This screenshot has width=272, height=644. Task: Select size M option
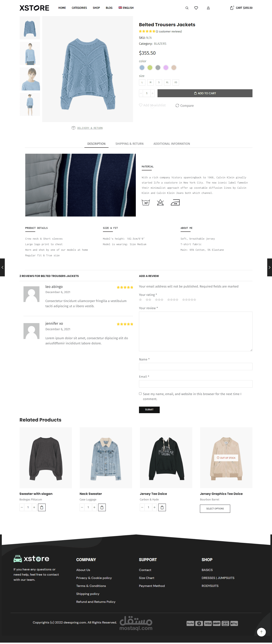point(151,82)
